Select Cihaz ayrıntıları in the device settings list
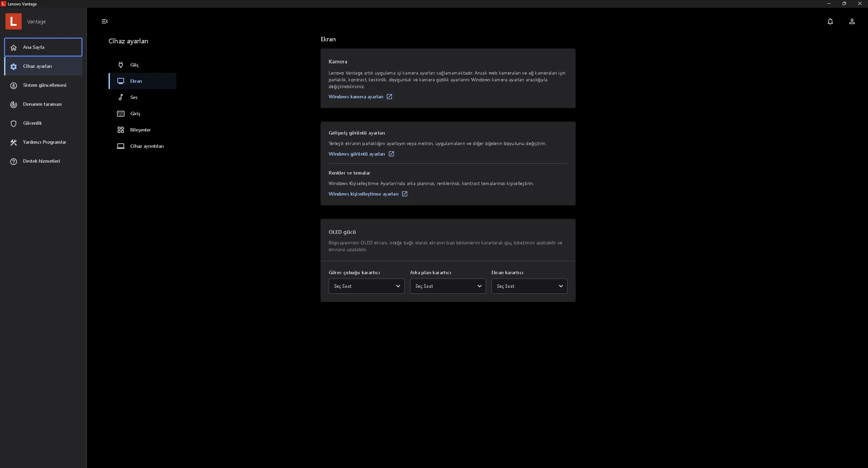Image resolution: width=868 pixels, height=468 pixels. click(147, 146)
